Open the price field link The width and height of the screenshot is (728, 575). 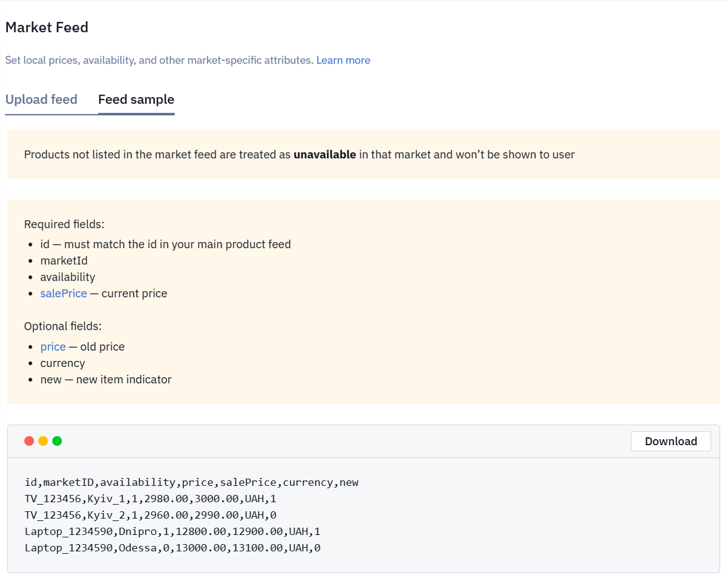click(53, 347)
